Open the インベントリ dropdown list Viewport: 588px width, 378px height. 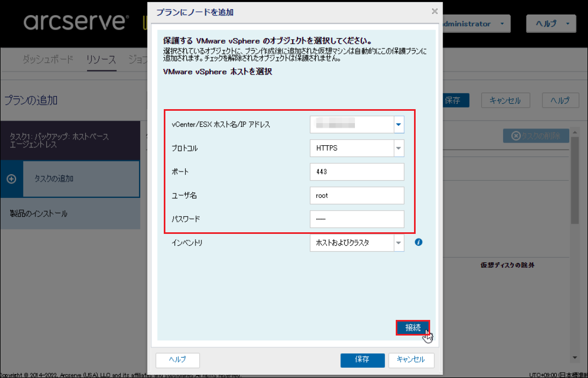(x=398, y=243)
